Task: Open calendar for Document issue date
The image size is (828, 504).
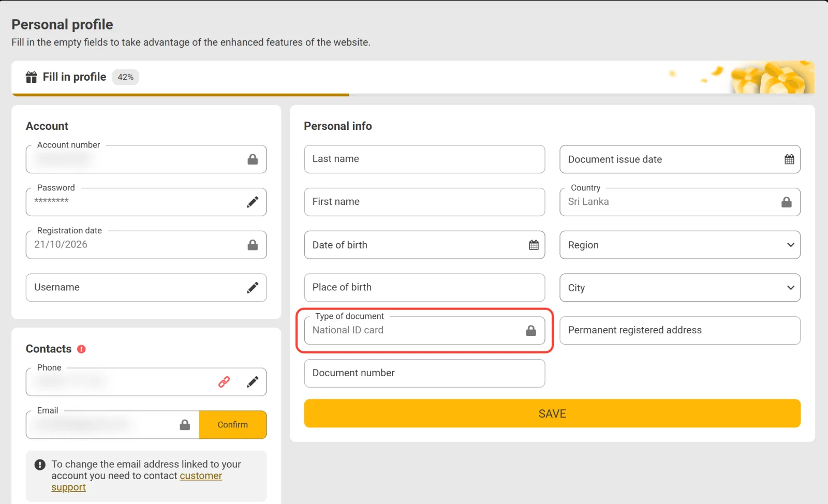Action: point(789,159)
